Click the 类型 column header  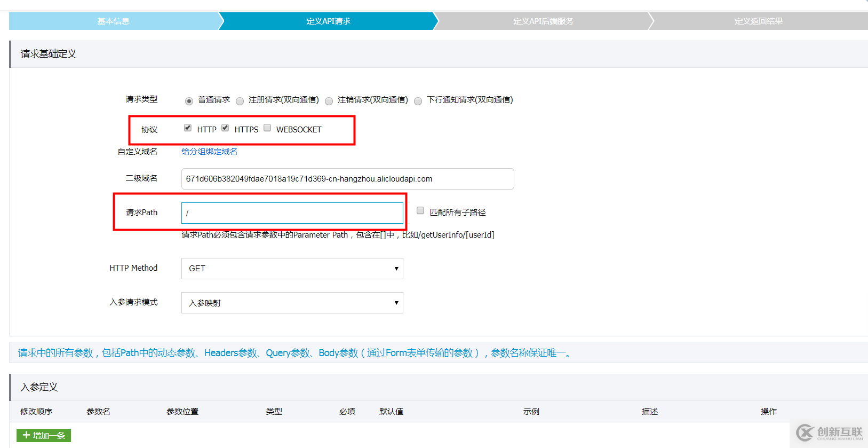point(274,412)
